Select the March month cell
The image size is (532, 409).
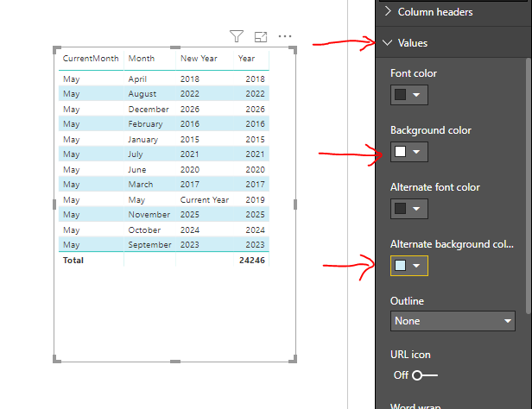coord(141,185)
